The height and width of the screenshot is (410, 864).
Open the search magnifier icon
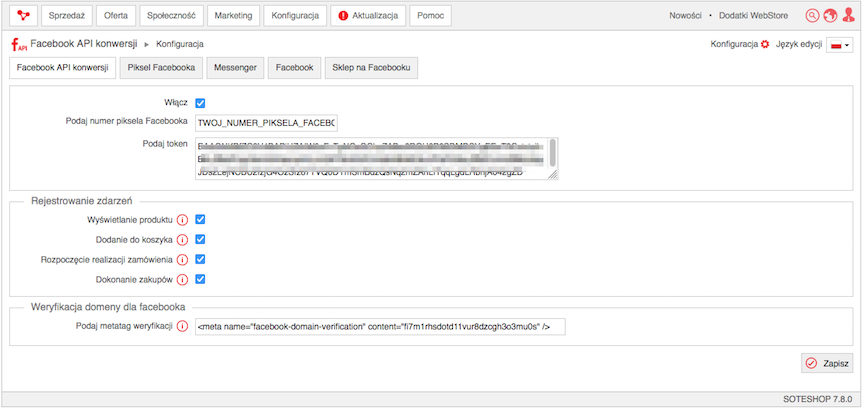click(x=812, y=16)
